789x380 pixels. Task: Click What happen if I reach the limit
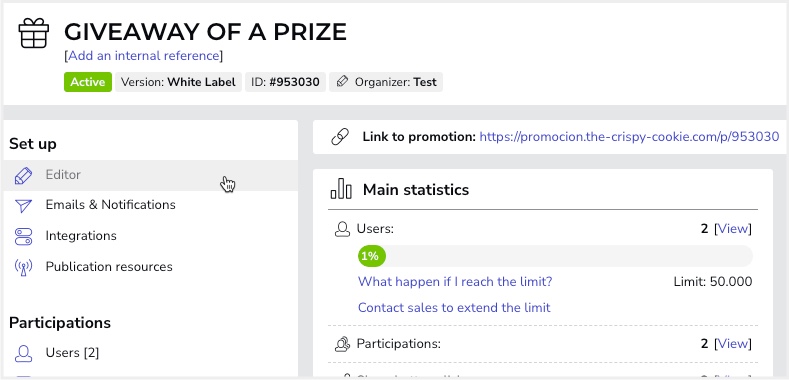point(455,281)
